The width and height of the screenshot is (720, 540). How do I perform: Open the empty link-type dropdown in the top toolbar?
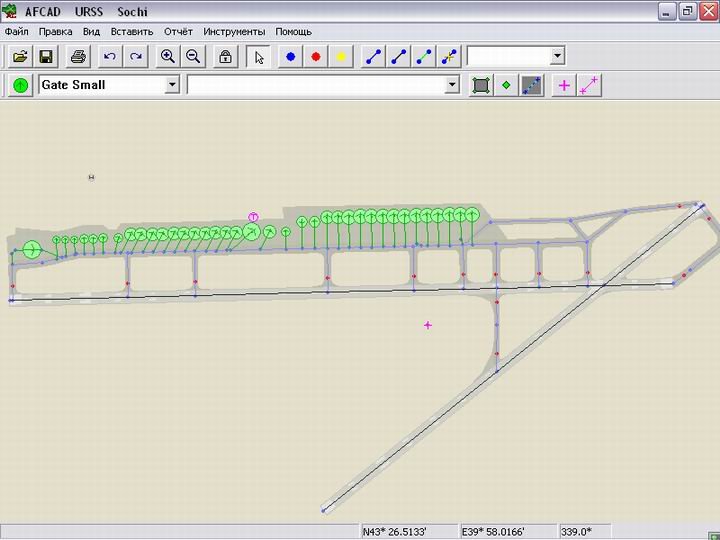tap(557, 56)
